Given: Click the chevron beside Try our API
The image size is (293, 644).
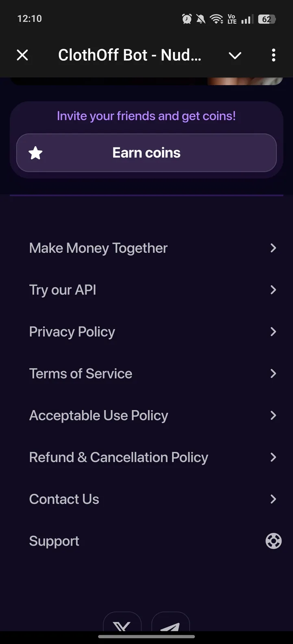Looking at the screenshot, I should click(x=273, y=290).
